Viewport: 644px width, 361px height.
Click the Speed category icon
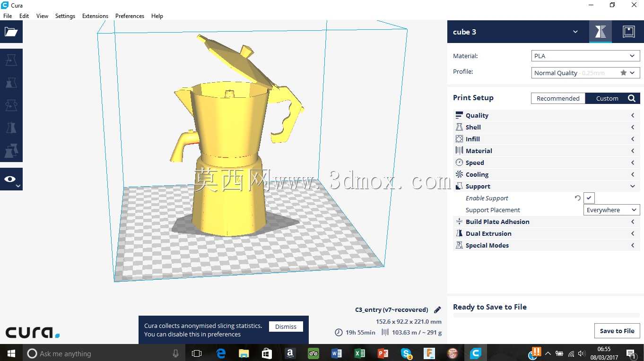point(459,163)
